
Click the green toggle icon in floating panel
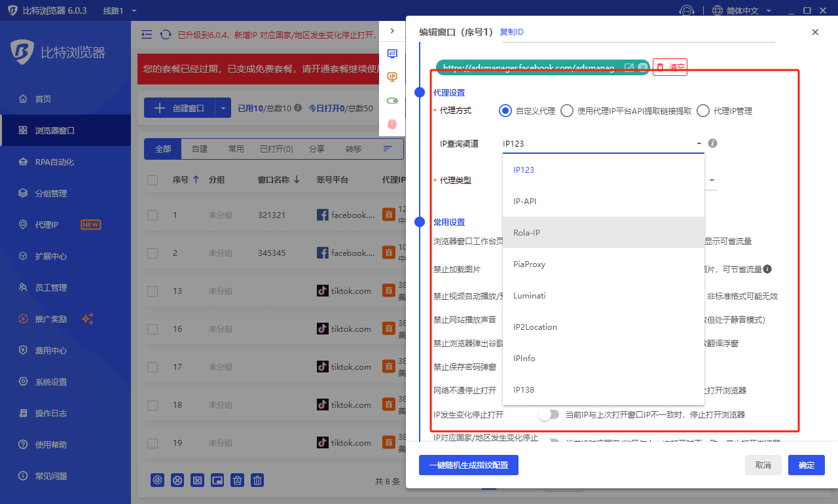pos(392,101)
